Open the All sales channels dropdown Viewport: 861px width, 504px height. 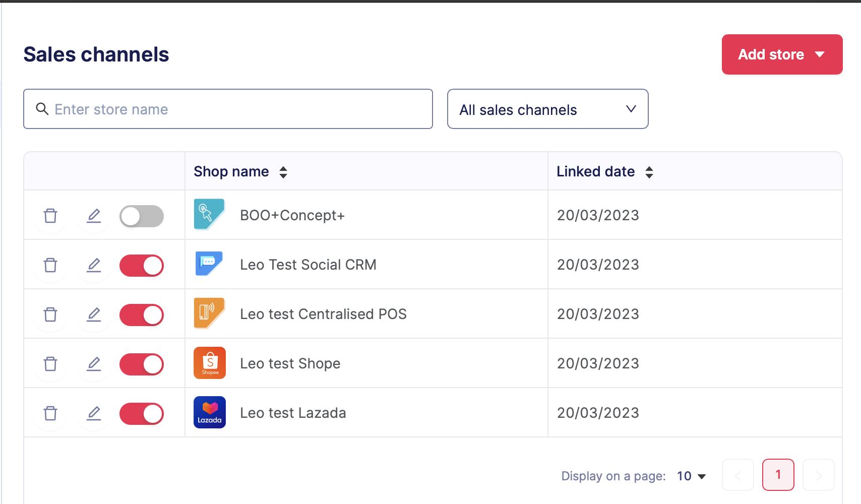tap(547, 109)
